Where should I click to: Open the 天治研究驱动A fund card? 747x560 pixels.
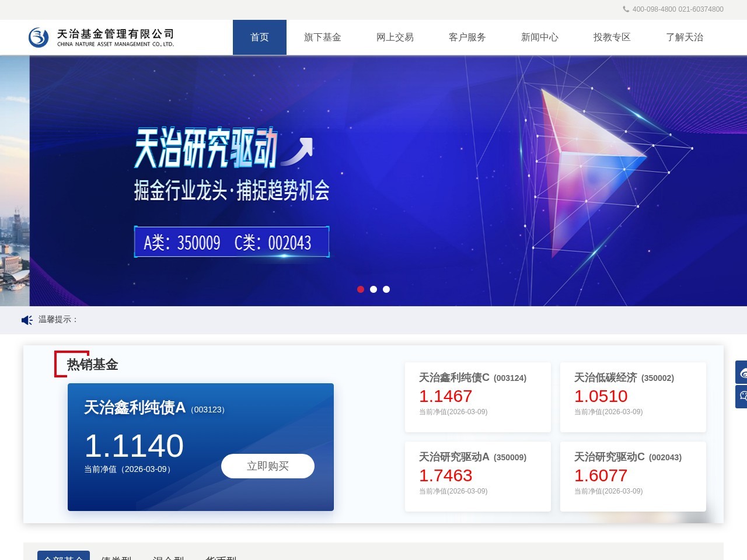pos(478,476)
